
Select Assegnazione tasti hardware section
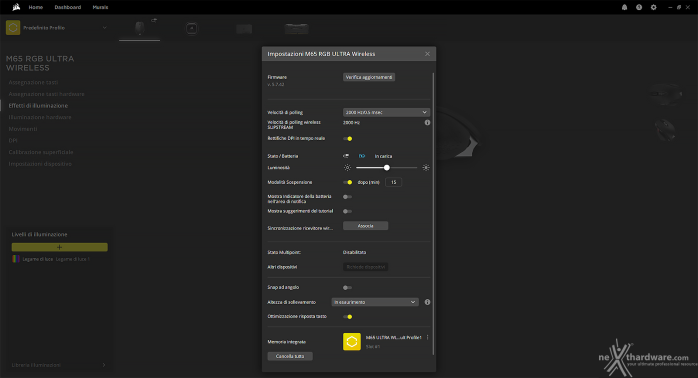(x=46, y=94)
